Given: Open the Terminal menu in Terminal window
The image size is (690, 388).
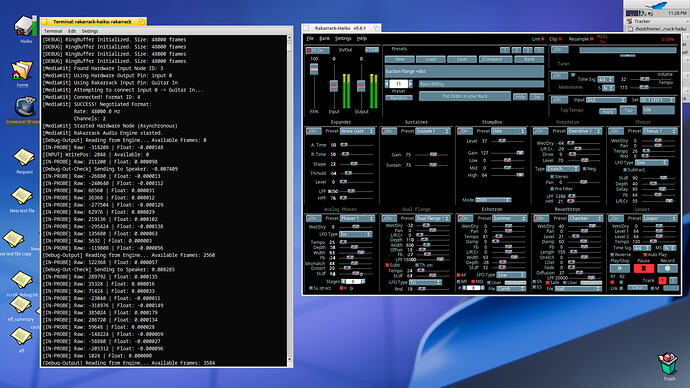Looking at the screenshot, I should coord(53,31).
